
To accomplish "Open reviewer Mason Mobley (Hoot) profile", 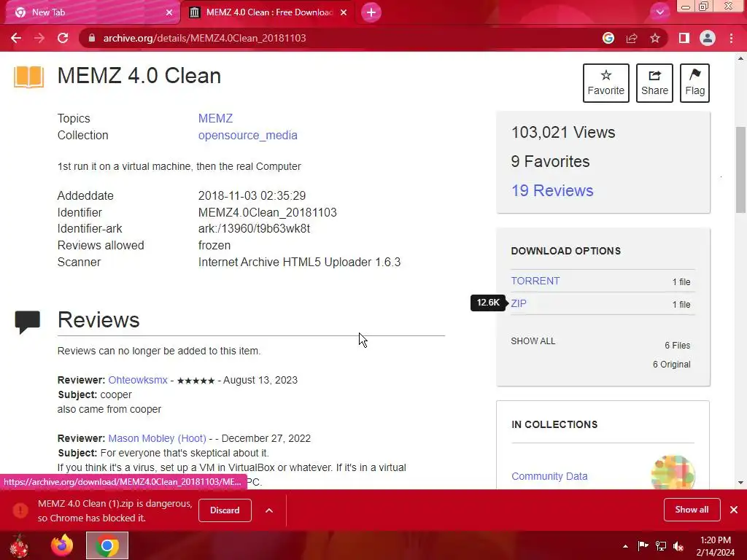I will pyautogui.click(x=158, y=438).
